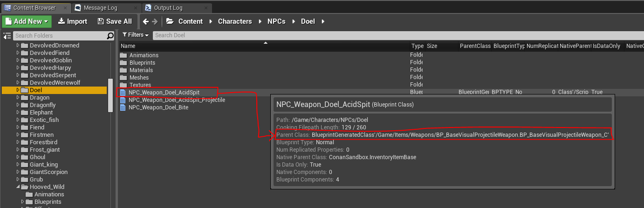Navigate forward with the right arrow
This screenshot has height=208, width=644.
[x=155, y=21]
